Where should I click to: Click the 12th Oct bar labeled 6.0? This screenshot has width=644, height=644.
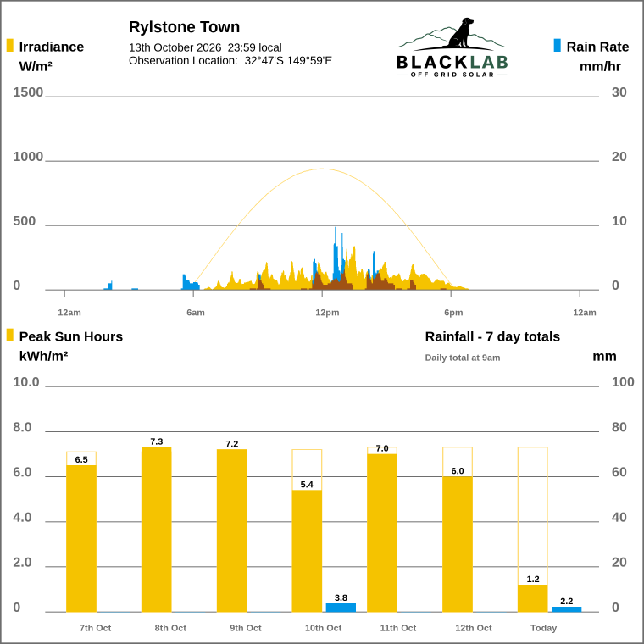tap(458, 544)
